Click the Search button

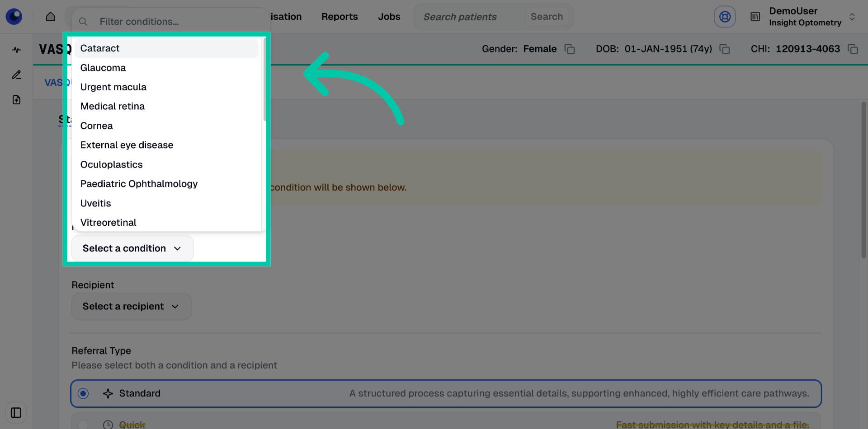[x=547, y=17]
